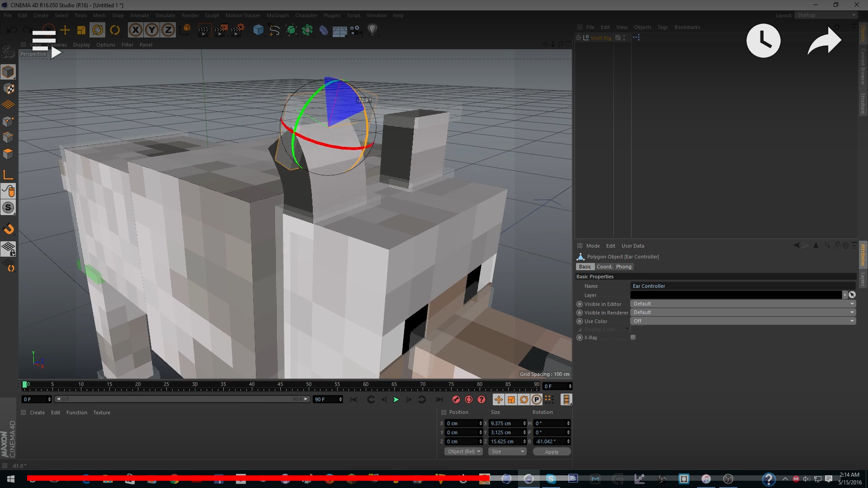Expand the Wolf Rig object tree
This screenshot has width=868, height=488.
(578, 38)
